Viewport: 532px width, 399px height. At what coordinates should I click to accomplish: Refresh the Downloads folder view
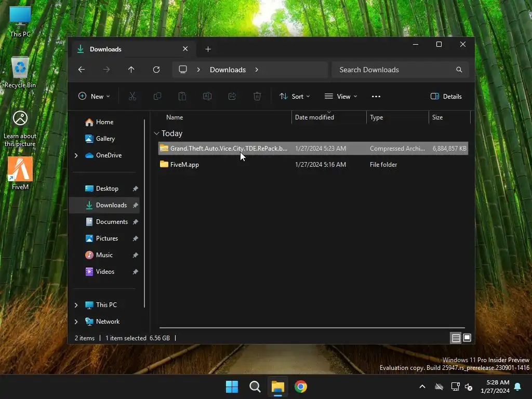coord(156,70)
